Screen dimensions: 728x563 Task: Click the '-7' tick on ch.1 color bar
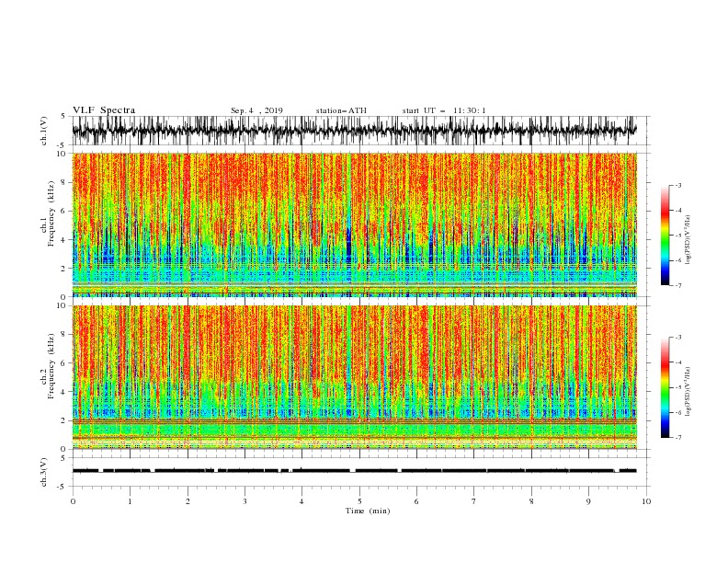tap(677, 285)
